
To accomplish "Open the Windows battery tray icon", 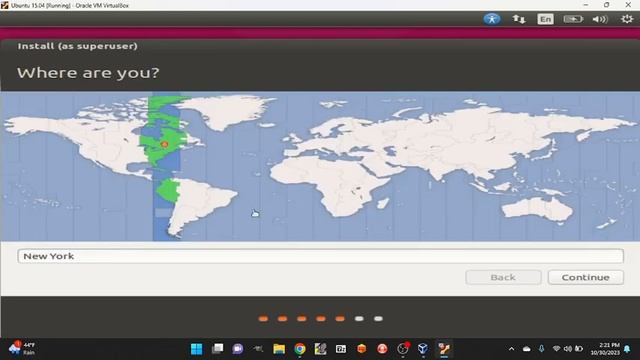I will (579, 349).
